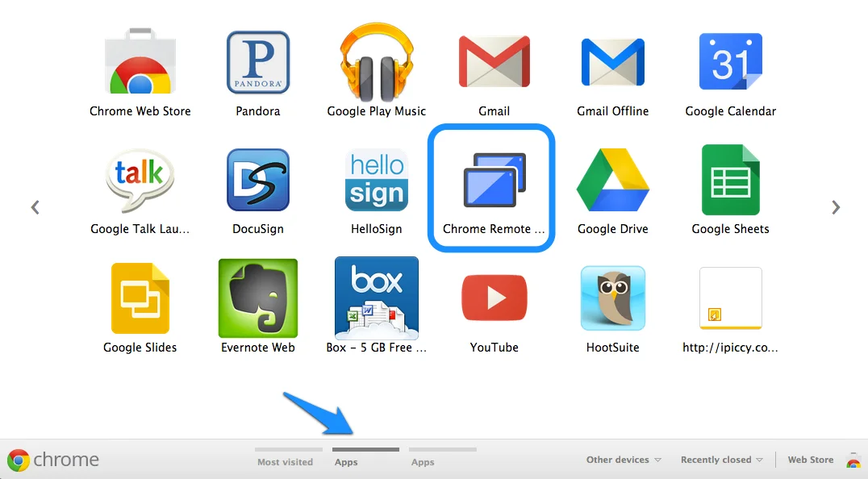Expand the Recently closed dropdown
This screenshot has width=868, height=479.
coord(722,460)
